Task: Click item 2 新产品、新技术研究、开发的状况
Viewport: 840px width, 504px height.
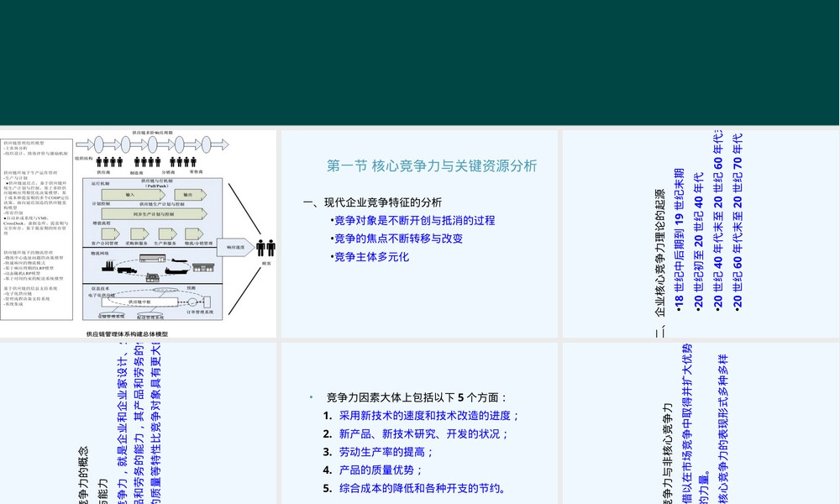Action: tap(416, 433)
